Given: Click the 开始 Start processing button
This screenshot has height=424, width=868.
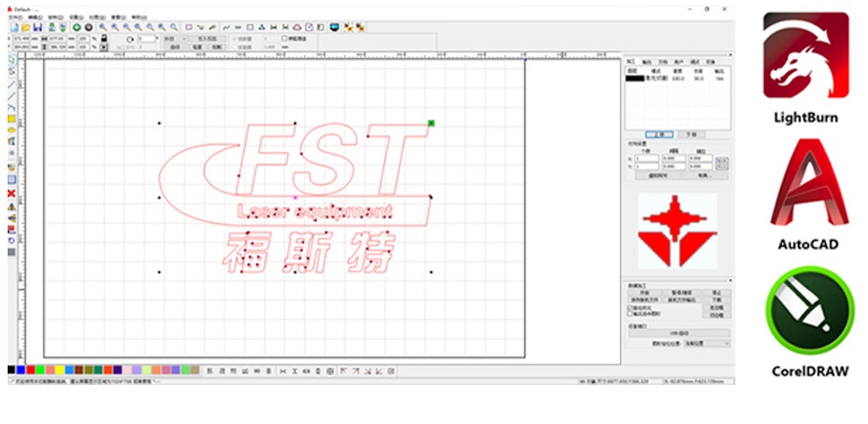Looking at the screenshot, I should 645,293.
